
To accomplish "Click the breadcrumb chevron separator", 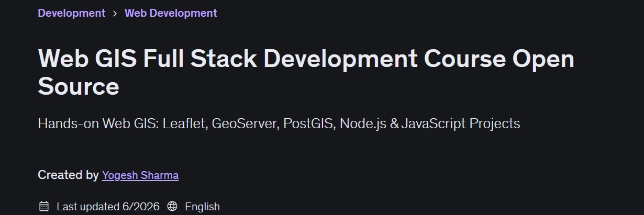I will coord(115,14).
